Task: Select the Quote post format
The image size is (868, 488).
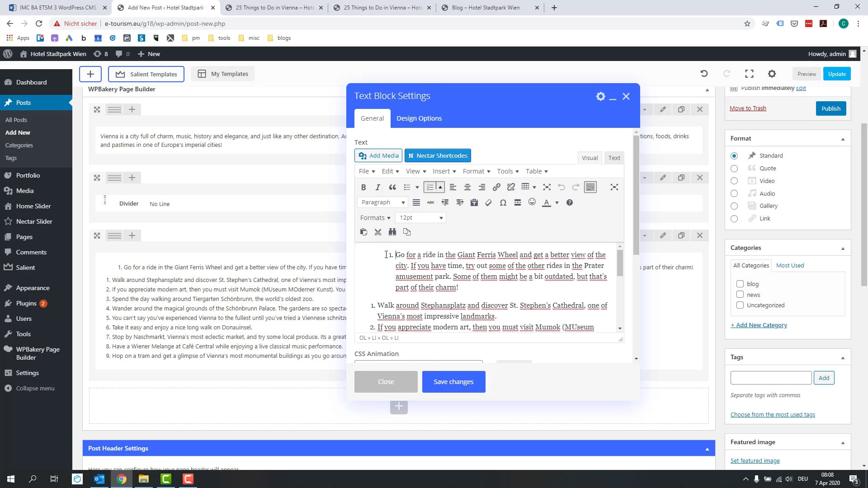Action: [x=734, y=169]
